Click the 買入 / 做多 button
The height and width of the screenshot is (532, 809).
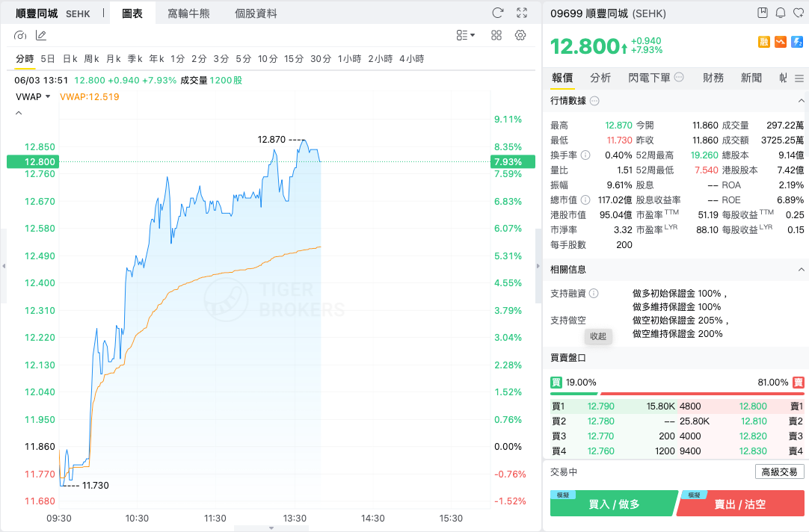(x=614, y=503)
